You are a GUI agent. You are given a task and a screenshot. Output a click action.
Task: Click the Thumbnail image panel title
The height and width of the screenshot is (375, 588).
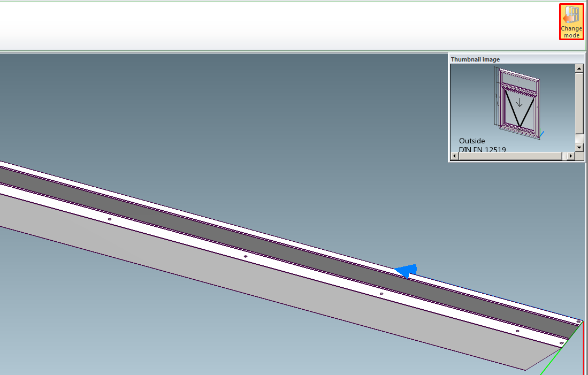click(475, 59)
